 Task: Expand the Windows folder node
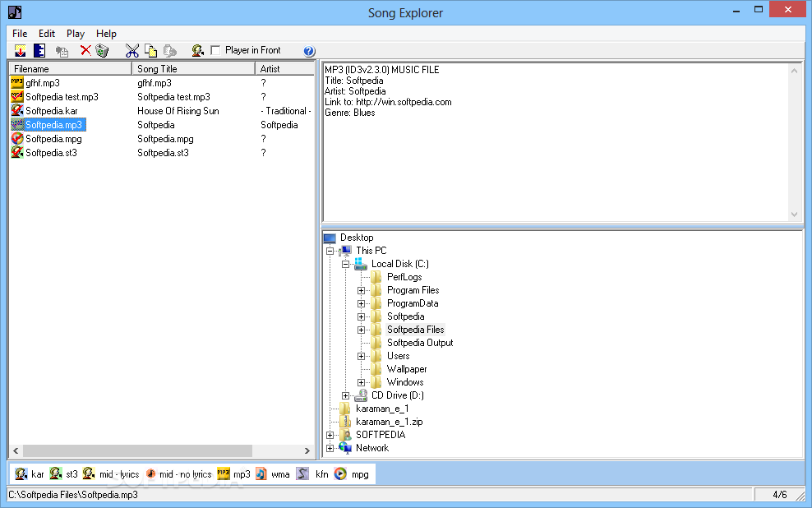[361, 383]
